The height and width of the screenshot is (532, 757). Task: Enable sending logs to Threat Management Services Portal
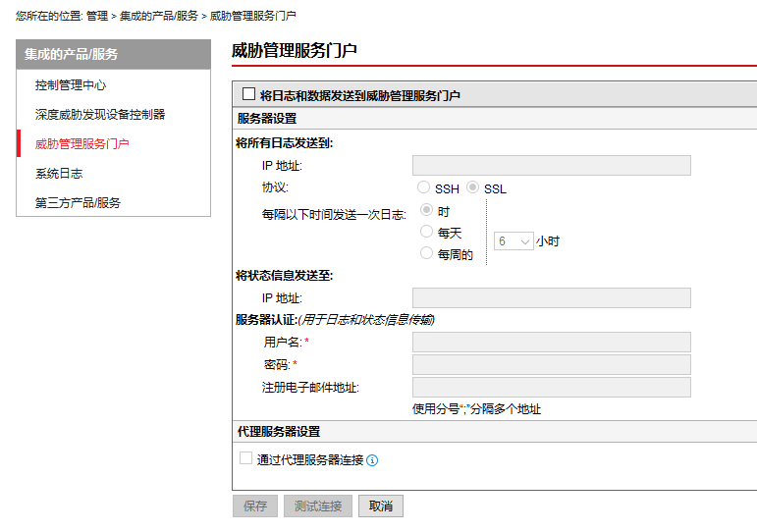(248, 94)
